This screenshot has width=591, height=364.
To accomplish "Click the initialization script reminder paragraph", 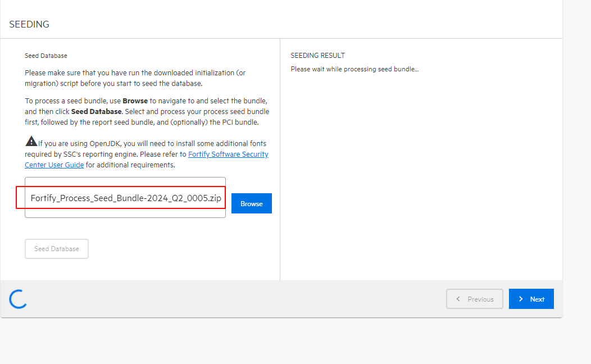I will coord(135,78).
